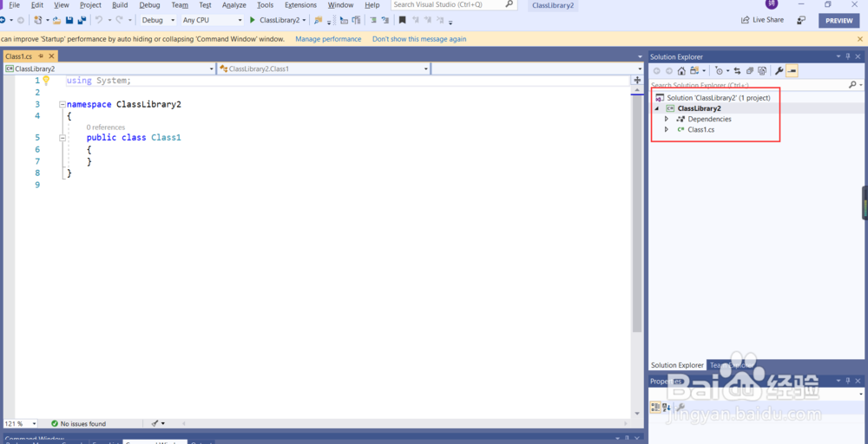Click the Search Visual Studio box
This screenshot has height=444, width=868.
click(453, 5)
